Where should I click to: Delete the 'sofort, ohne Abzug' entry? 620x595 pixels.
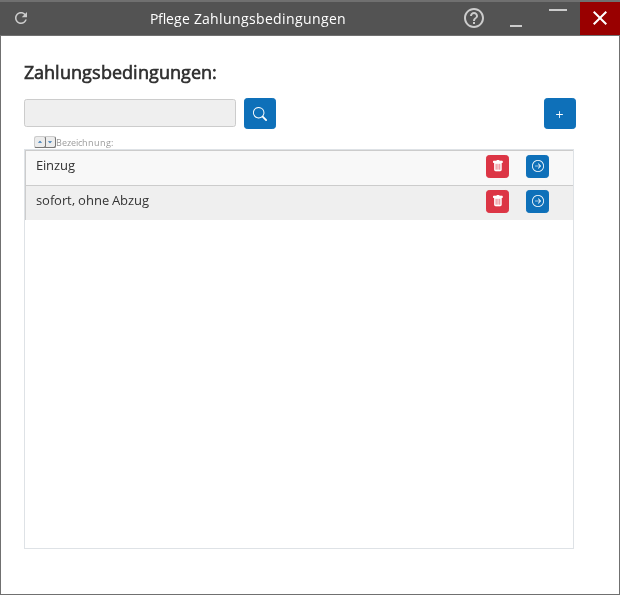pyautogui.click(x=498, y=202)
